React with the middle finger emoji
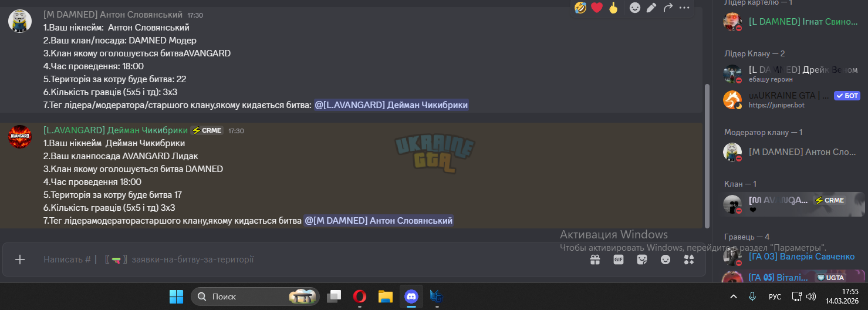Screen dimensions: 868x310 click(613, 8)
